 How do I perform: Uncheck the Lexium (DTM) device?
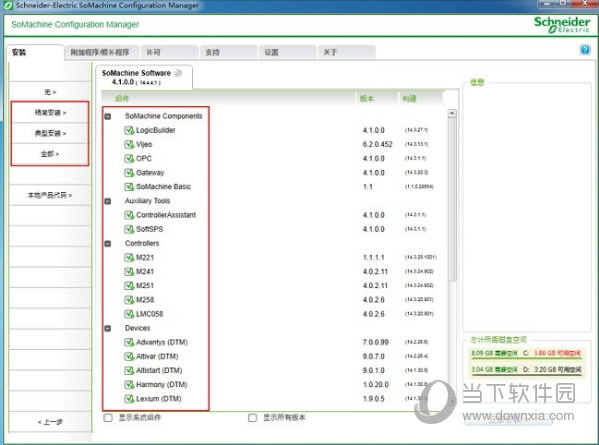(129, 399)
